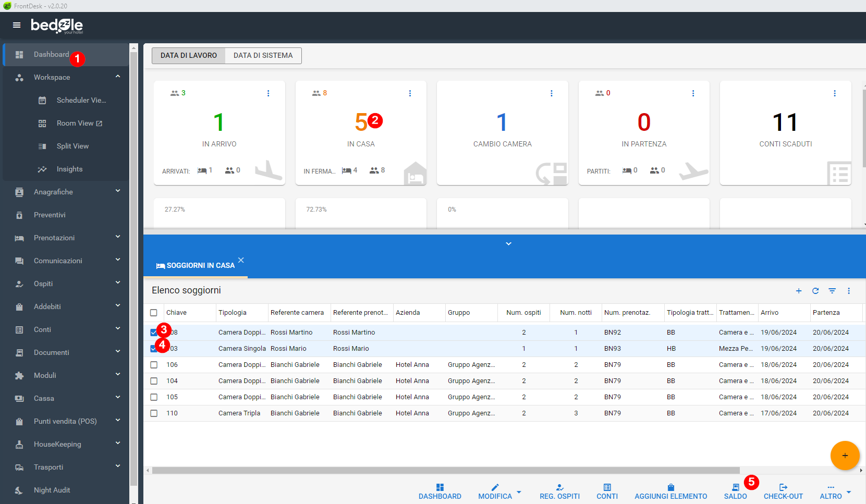Tick the checkbox for room 110 row
This screenshot has width=866, height=504.
[x=154, y=413]
